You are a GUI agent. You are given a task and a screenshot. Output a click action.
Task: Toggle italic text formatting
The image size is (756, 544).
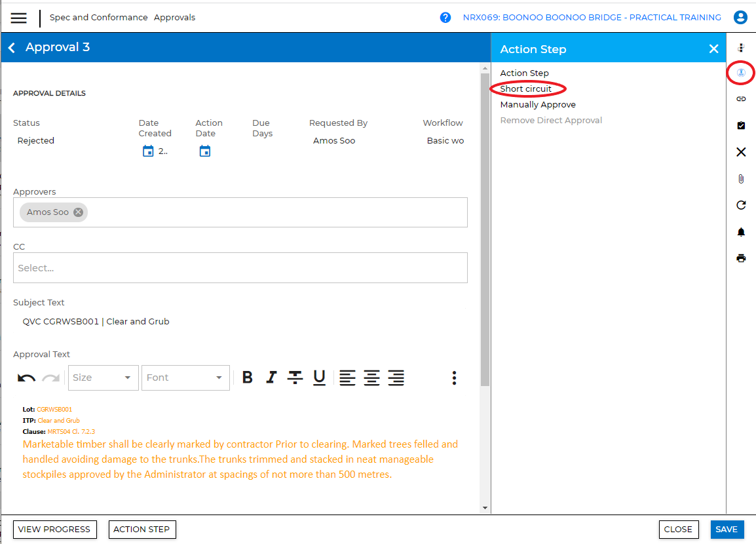271,378
